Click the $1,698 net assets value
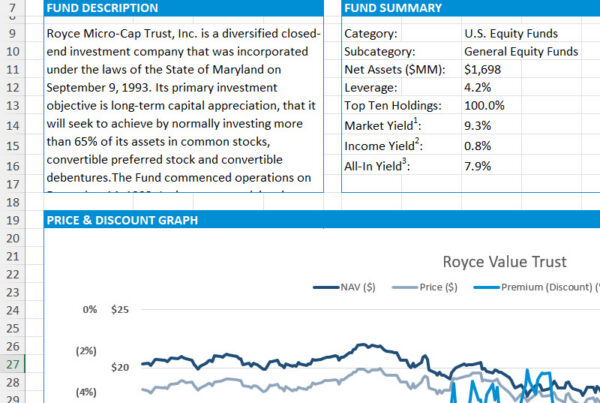The height and width of the screenshot is (403, 600). coord(483,69)
